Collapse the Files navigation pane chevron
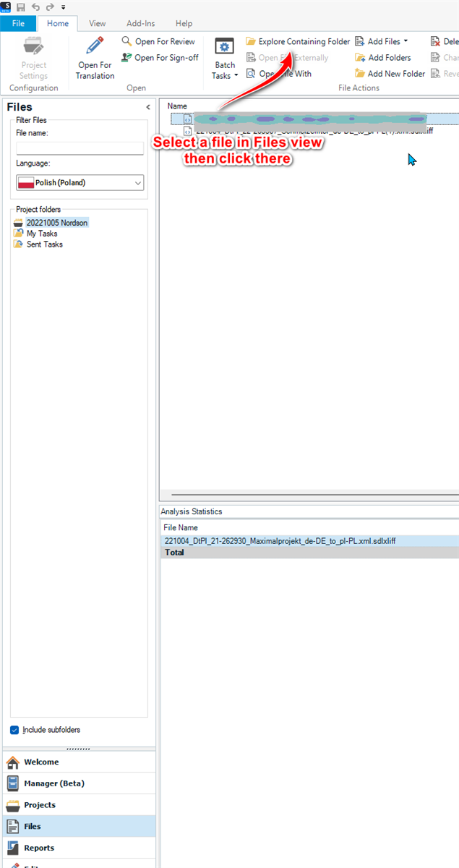This screenshot has width=459, height=868. [x=148, y=107]
